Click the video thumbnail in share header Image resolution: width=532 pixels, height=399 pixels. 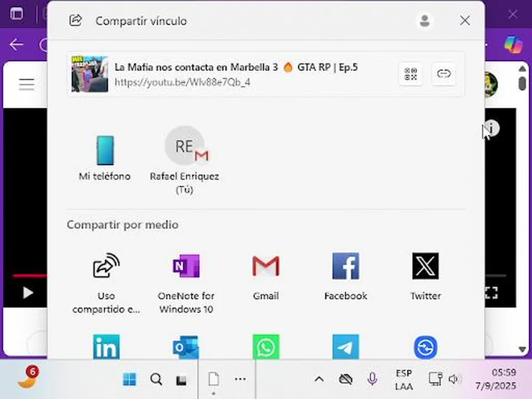(90, 74)
